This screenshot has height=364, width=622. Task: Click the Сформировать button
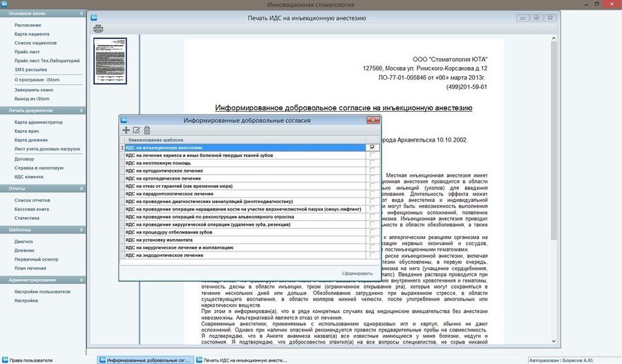tap(357, 274)
